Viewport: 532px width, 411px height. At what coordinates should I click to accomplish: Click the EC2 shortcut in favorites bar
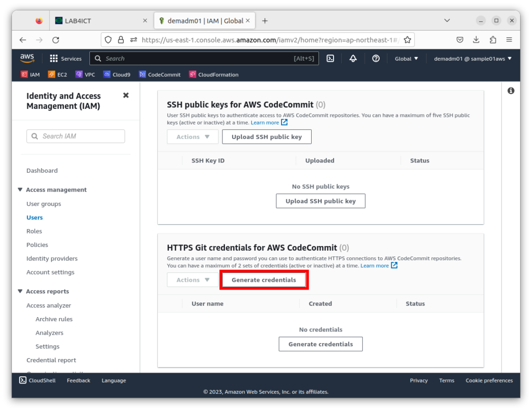click(58, 75)
